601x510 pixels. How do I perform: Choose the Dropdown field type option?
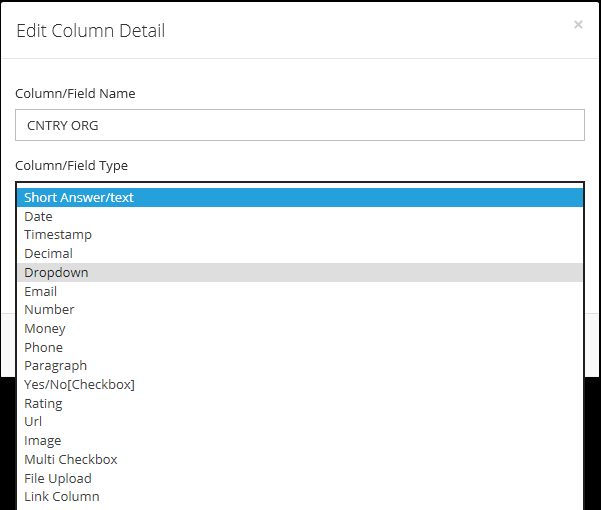tap(300, 272)
